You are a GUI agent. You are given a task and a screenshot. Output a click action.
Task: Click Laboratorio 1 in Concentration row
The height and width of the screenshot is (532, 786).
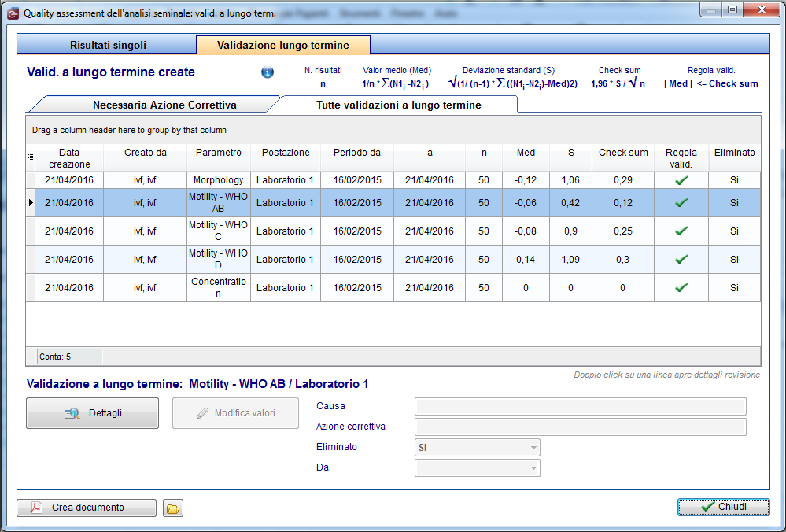pos(286,288)
